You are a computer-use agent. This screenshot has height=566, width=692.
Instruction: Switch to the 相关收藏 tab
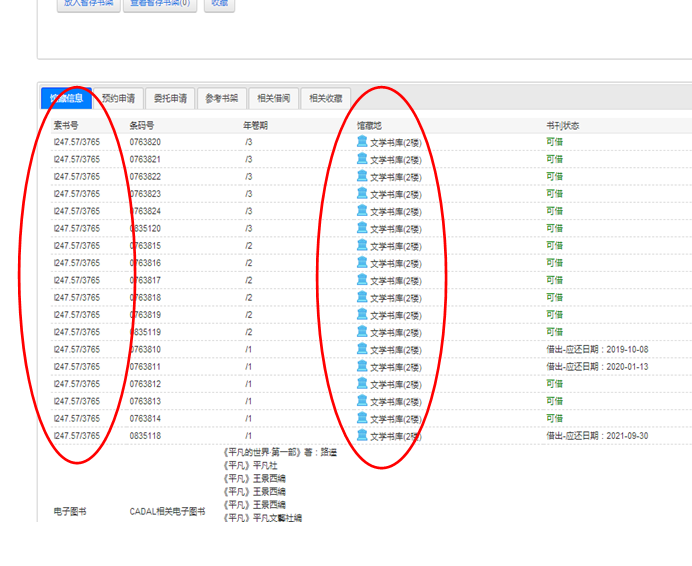point(325,98)
